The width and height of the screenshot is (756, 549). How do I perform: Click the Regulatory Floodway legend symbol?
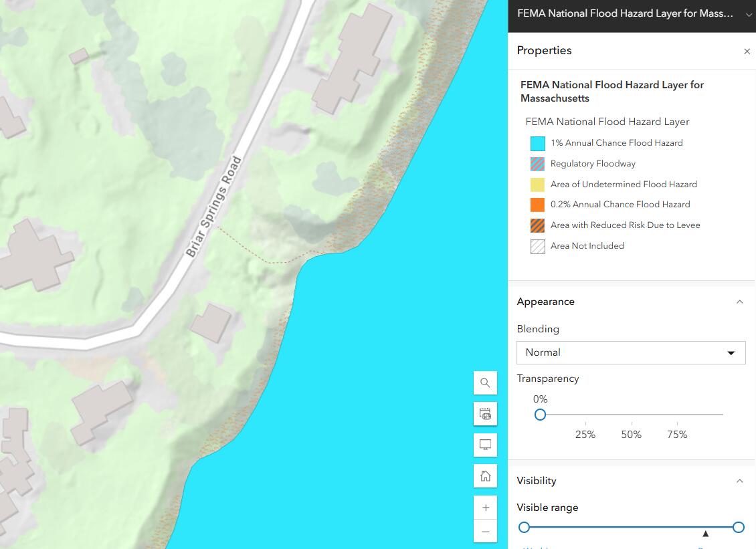[538, 164]
